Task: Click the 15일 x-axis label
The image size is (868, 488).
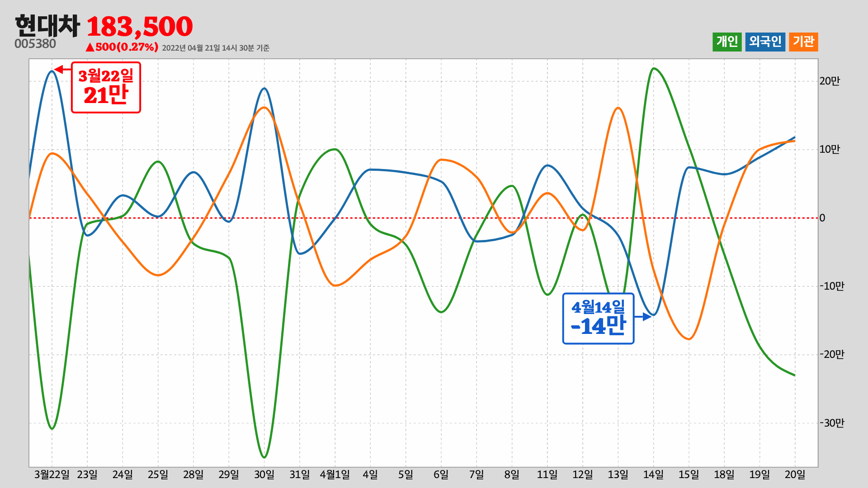Action: point(689,474)
